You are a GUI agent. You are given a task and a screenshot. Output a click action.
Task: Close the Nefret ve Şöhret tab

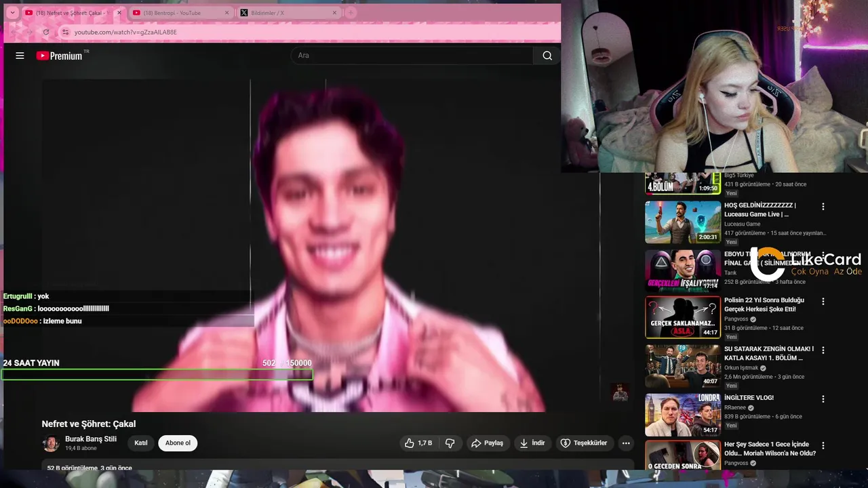pyautogui.click(x=119, y=13)
